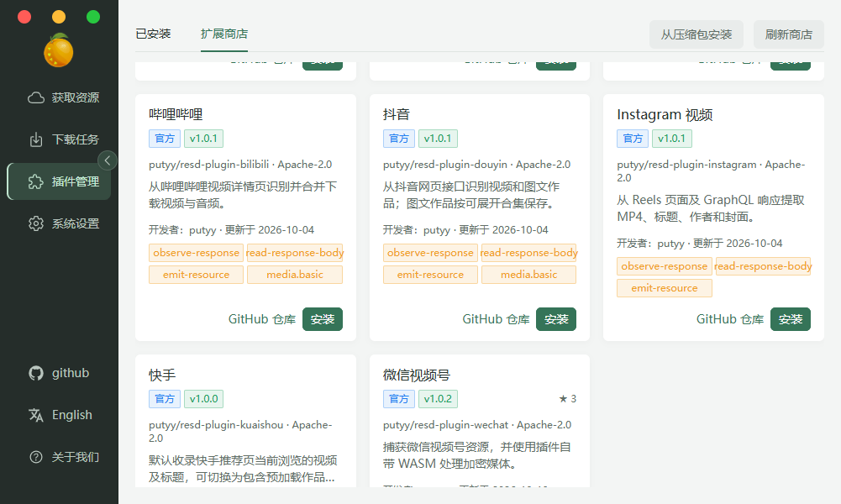Switch to the 扩展商店 tab

[224, 34]
